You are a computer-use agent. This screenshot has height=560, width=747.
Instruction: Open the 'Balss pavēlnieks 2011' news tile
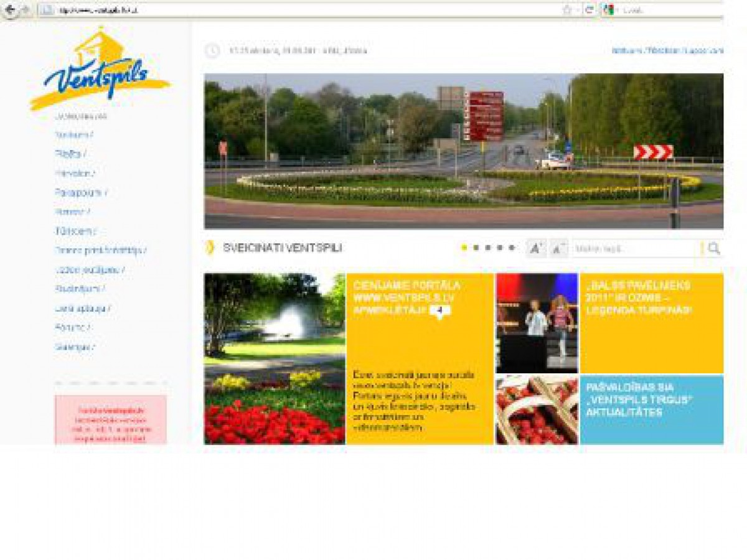651,322
